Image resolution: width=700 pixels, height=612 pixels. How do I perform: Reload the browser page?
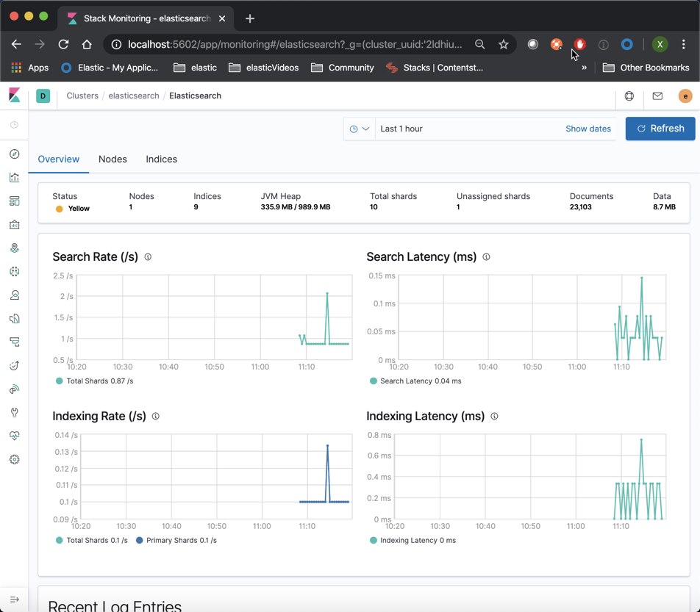point(63,44)
